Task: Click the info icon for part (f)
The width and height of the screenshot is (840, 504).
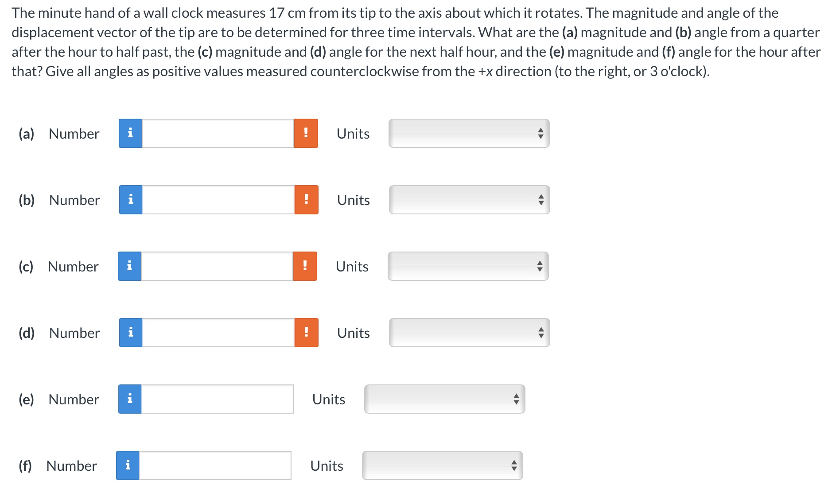Action: 128,465
